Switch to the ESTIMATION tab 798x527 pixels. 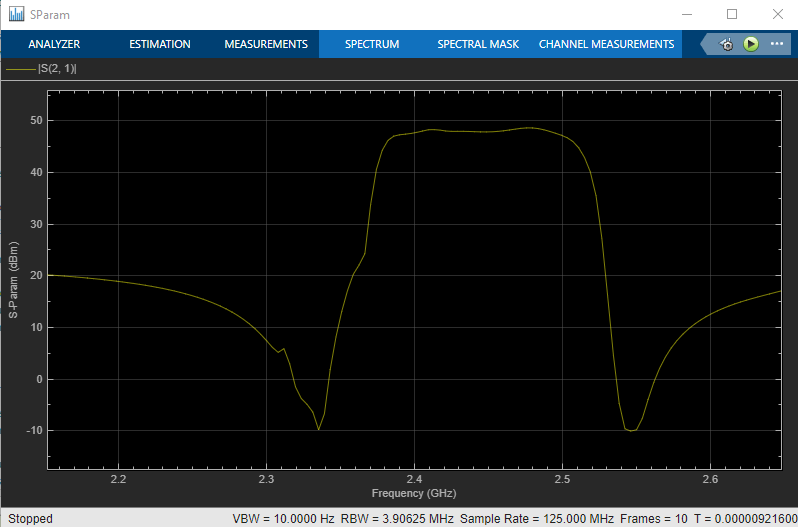click(159, 44)
